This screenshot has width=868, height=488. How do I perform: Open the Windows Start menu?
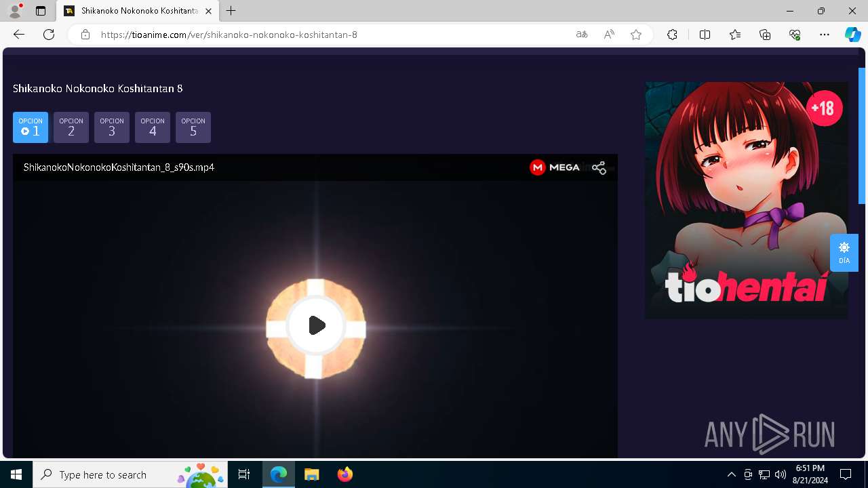16,474
